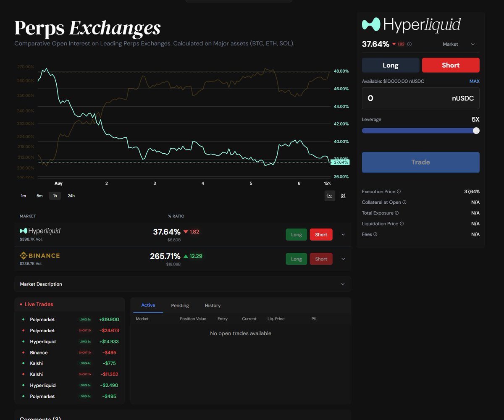Click the $236.7K Vol. text under Binance
This screenshot has width=504, height=420.
[x=31, y=264]
